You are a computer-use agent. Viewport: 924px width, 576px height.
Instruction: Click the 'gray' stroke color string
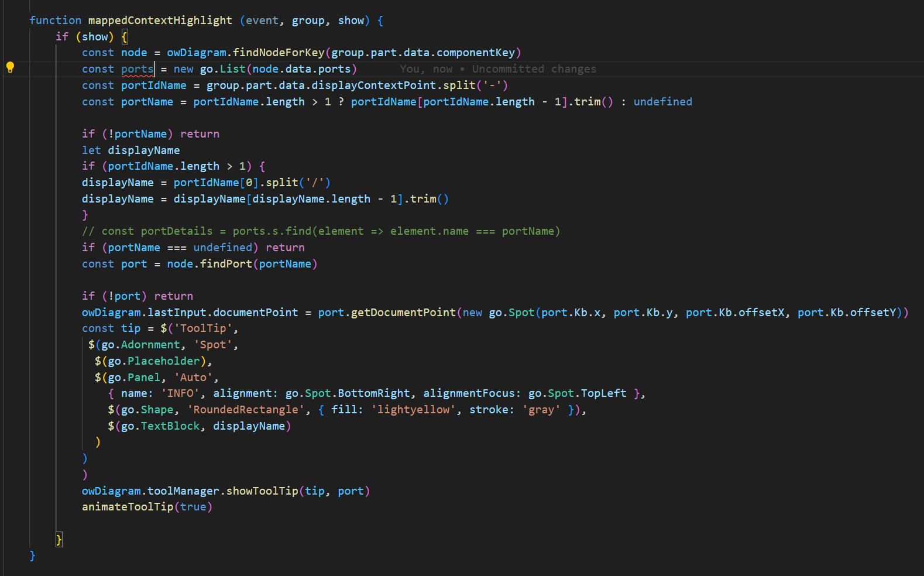pyautogui.click(x=541, y=410)
